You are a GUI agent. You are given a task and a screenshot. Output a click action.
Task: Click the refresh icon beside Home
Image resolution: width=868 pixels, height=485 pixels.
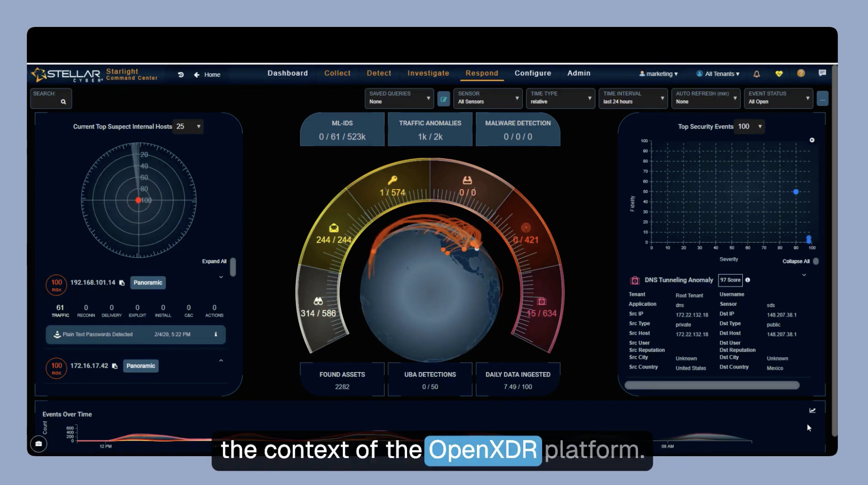pos(180,75)
